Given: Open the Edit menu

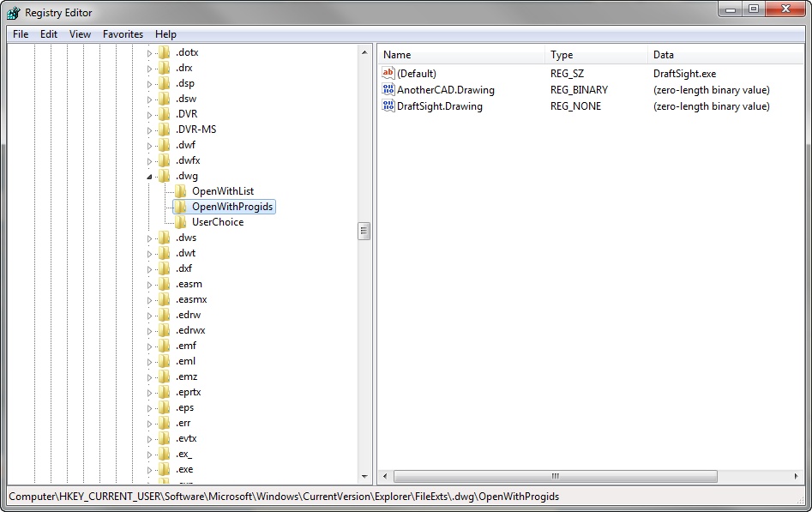Looking at the screenshot, I should click(49, 34).
